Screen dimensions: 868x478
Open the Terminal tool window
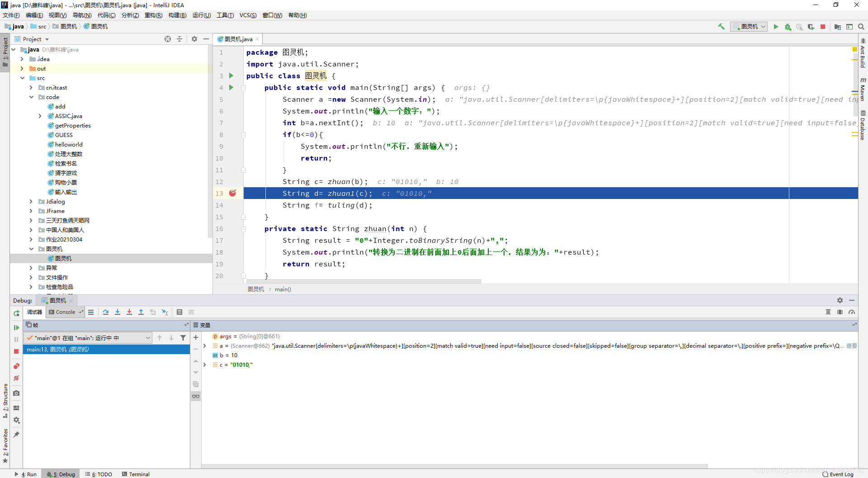pyautogui.click(x=136, y=474)
